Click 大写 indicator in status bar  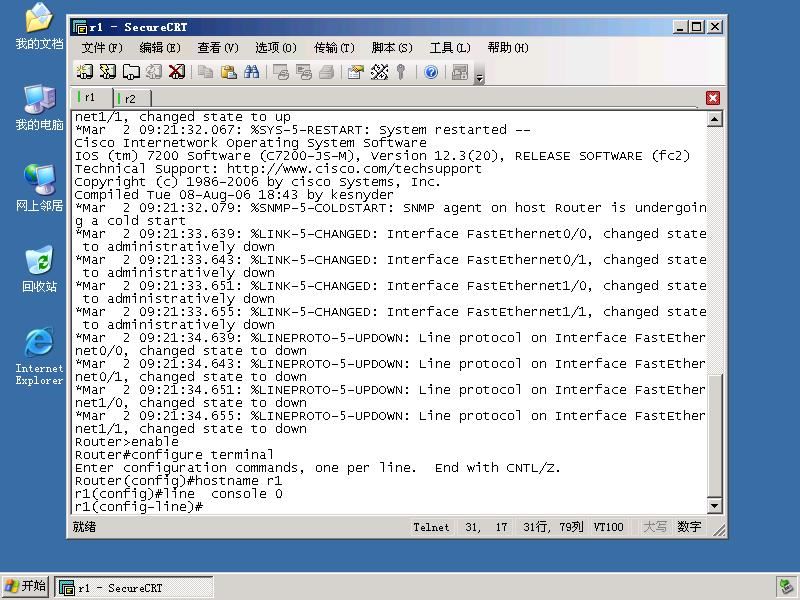pyautogui.click(x=655, y=527)
